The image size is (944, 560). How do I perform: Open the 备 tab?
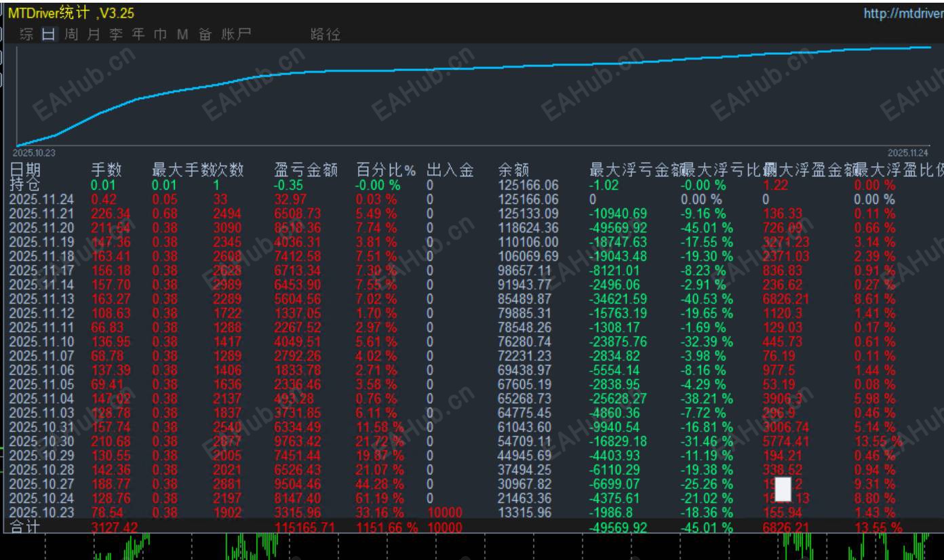coord(205,35)
